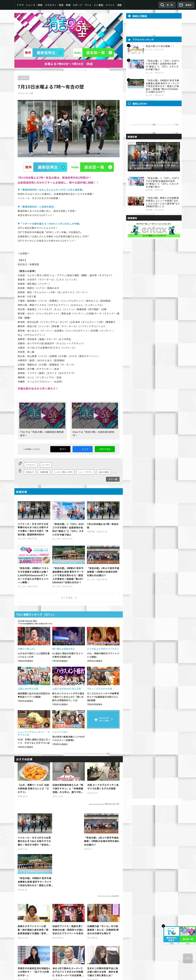Click the tag icon beside バラエティ
The width and height of the screenshot is (196, 980).
tap(20, 463)
